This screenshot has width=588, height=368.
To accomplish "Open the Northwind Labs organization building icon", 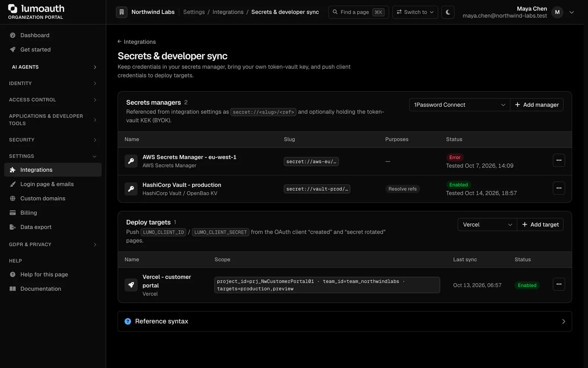I will 122,12.
